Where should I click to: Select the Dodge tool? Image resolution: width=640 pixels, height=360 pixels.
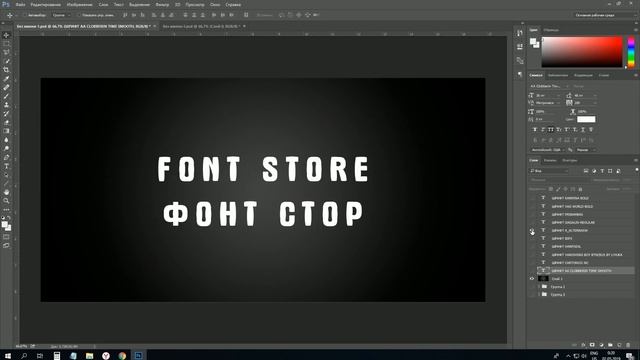click(6, 149)
